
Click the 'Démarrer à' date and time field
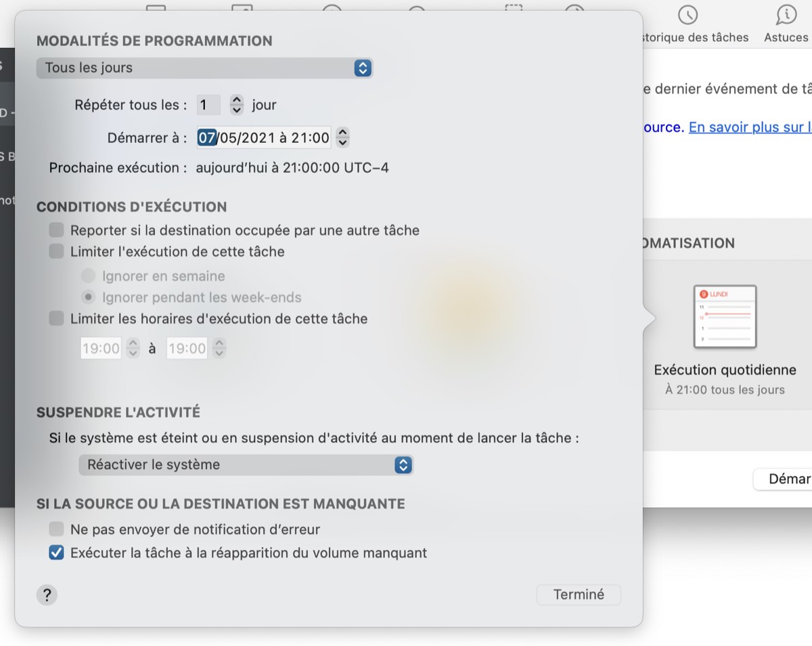click(x=264, y=138)
